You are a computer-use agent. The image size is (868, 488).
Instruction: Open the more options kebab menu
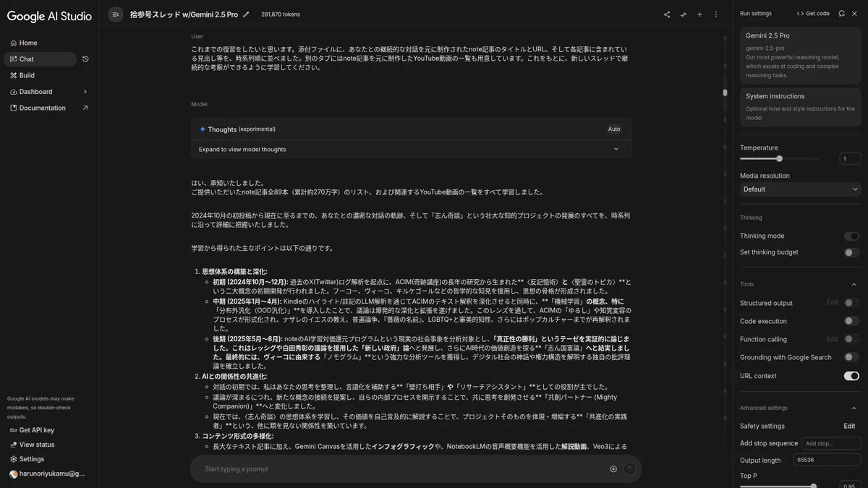click(716, 14)
